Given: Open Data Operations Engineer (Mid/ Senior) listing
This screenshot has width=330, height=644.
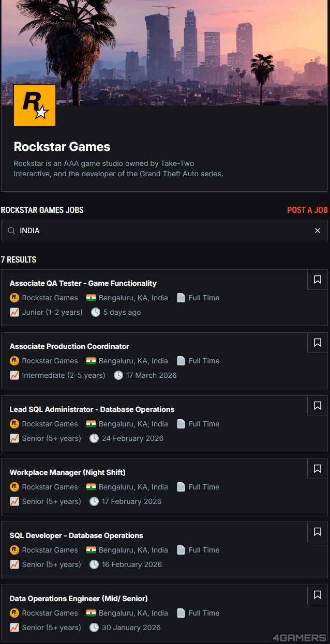Looking at the screenshot, I should click(x=79, y=599).
